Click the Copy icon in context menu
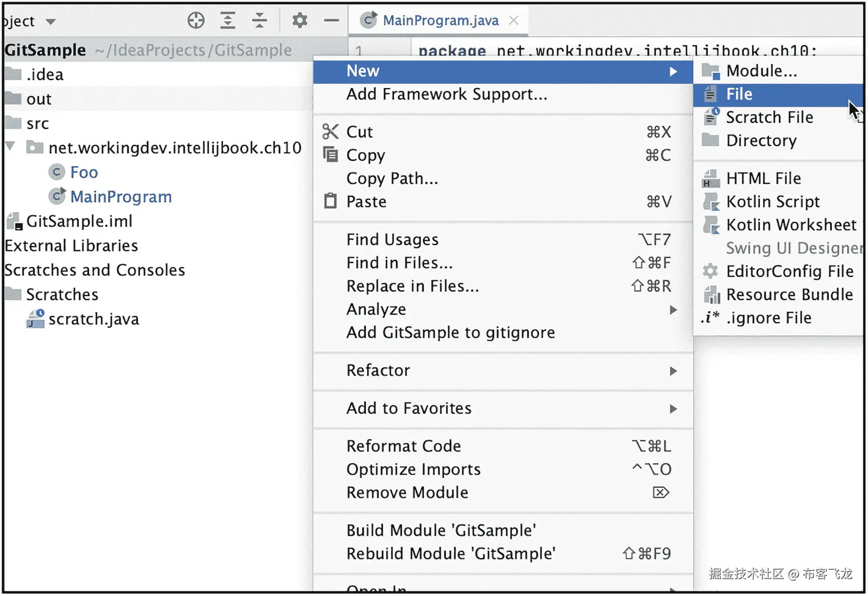868x596 pixels. point(330,155)
